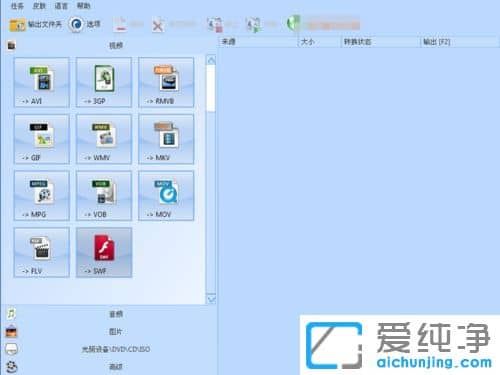The height and width of the screenshot is (375, 500).
Task: Select the -> MOV conversion tile
Action: pyautogui.click(x=166, y=196)
